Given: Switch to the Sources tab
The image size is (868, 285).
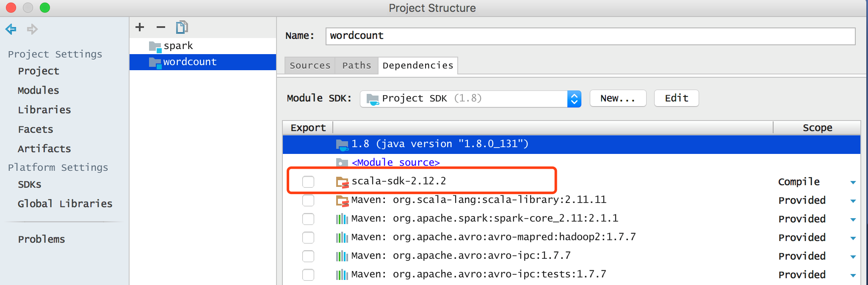Looking at the screenshot, I should 310,66.
